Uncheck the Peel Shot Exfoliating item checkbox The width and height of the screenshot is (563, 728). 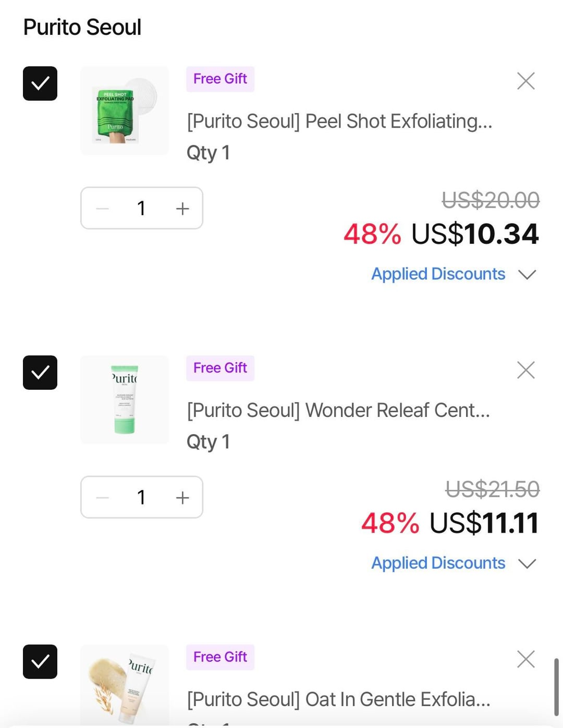(x=40, y=83)
